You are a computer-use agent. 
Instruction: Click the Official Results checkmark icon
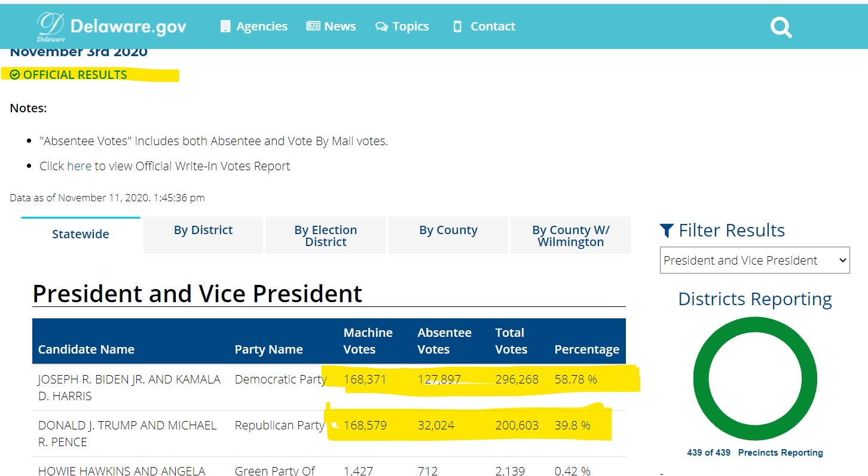click(x=15, y=75)
